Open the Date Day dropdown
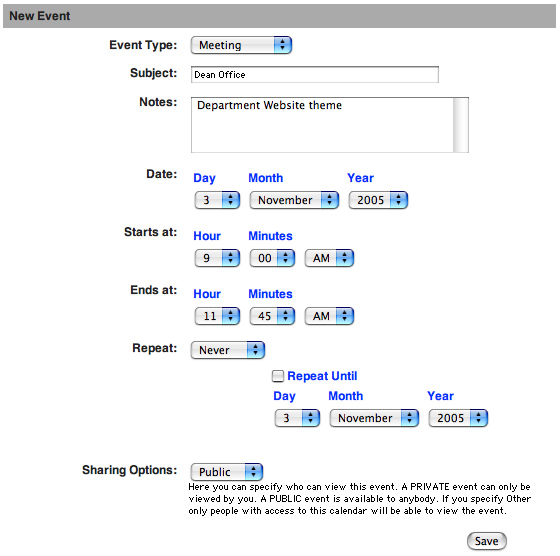 pyautogui.click(x=217, y=200)
